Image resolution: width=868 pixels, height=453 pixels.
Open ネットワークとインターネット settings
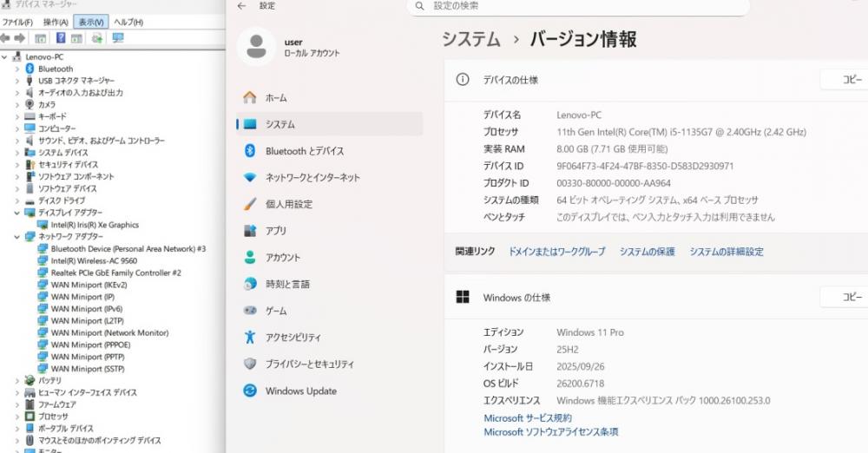[x=329, y=177]
